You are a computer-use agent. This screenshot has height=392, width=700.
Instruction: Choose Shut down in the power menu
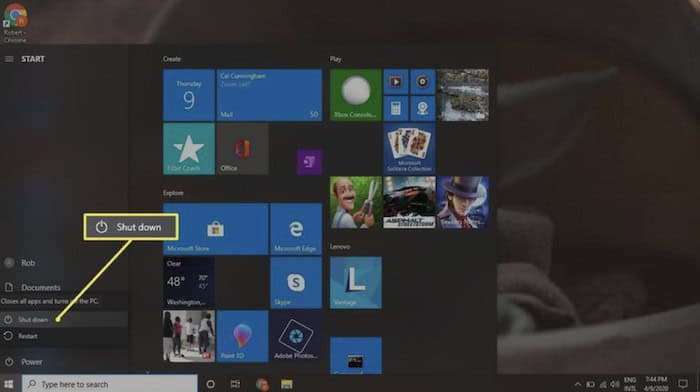click(64, 319)
